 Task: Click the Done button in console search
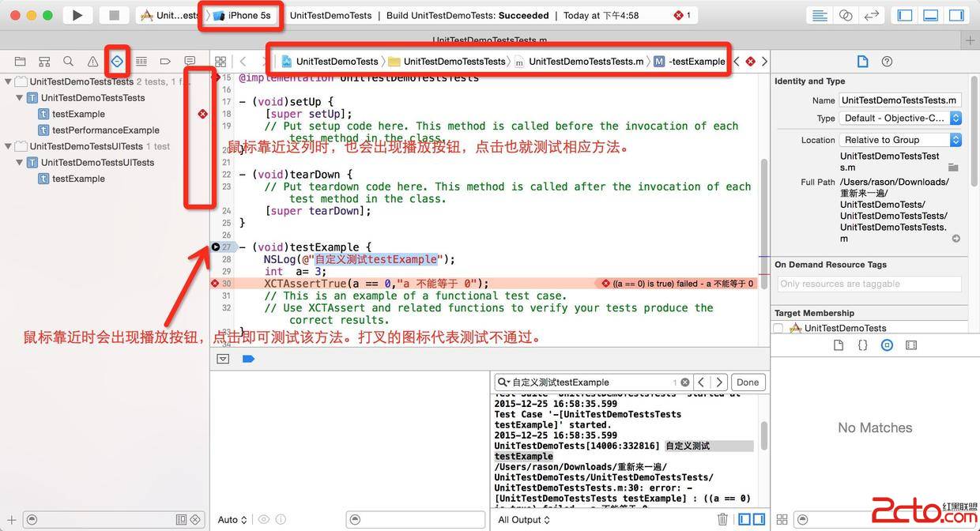coord(748,382)
